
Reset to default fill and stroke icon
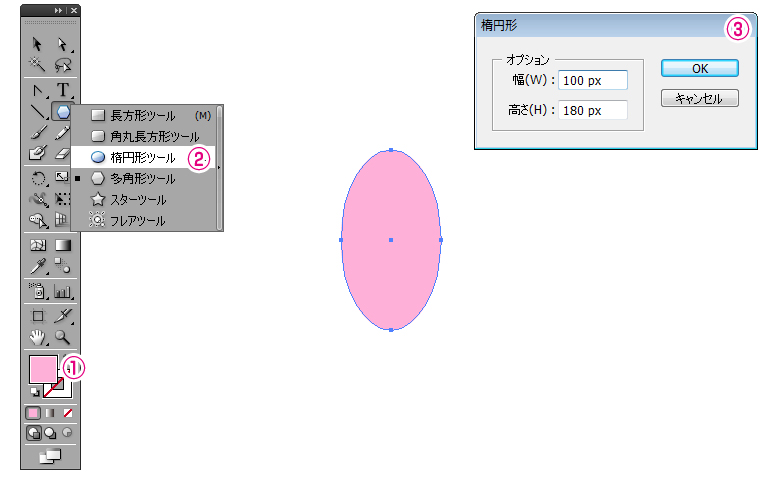pyautogui.click(x=35, y=392)
